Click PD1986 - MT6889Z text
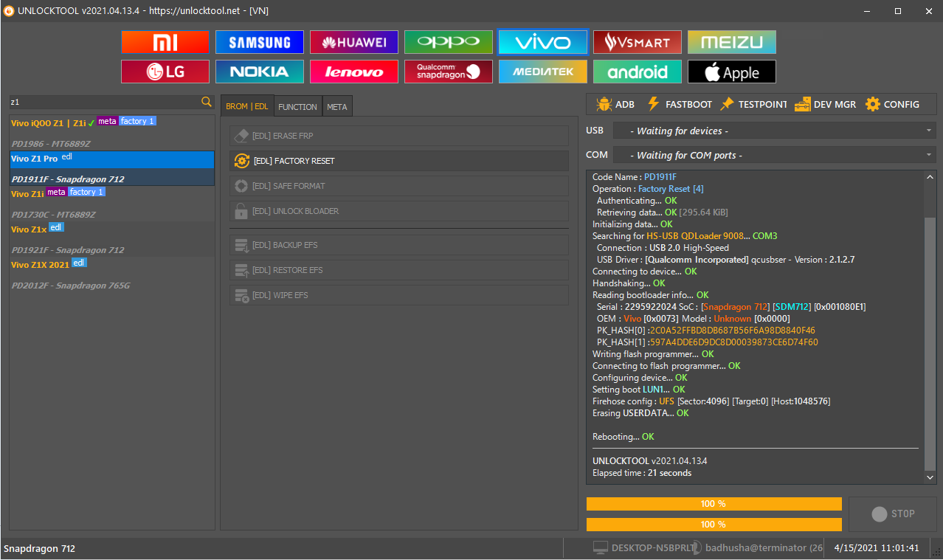The height and width of the screenshot is (560, 943). click(51, 144)
